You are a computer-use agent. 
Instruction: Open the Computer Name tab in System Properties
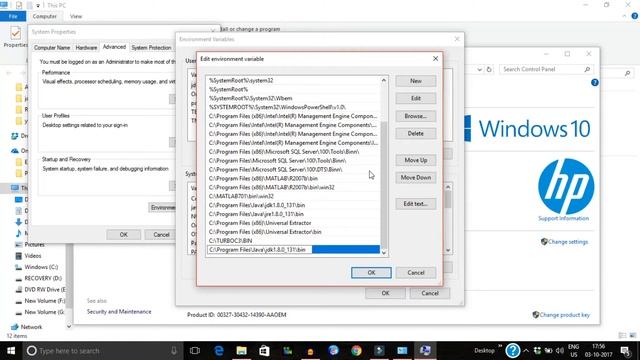click(52, 48)
